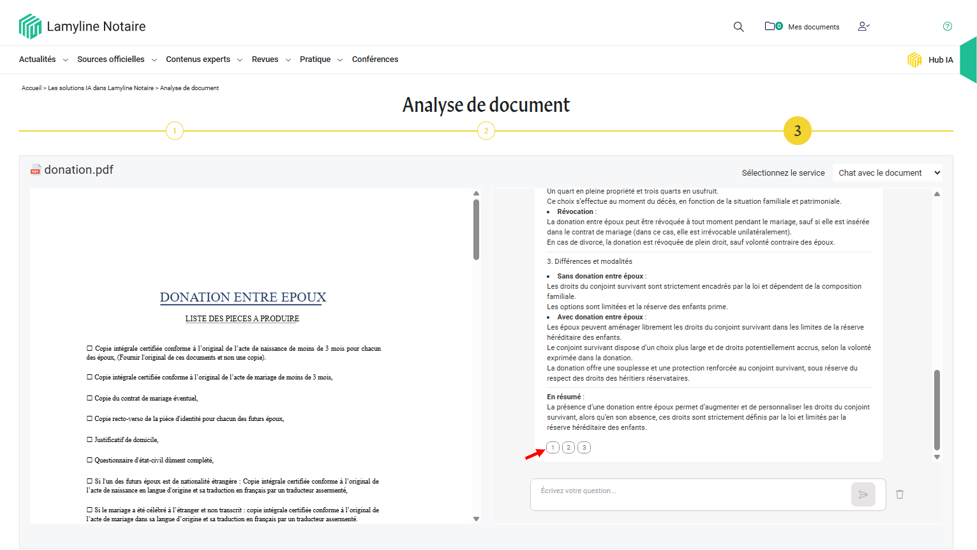Click the Mes documents link
Screen dimensions: 977x550
coord(814,27)
